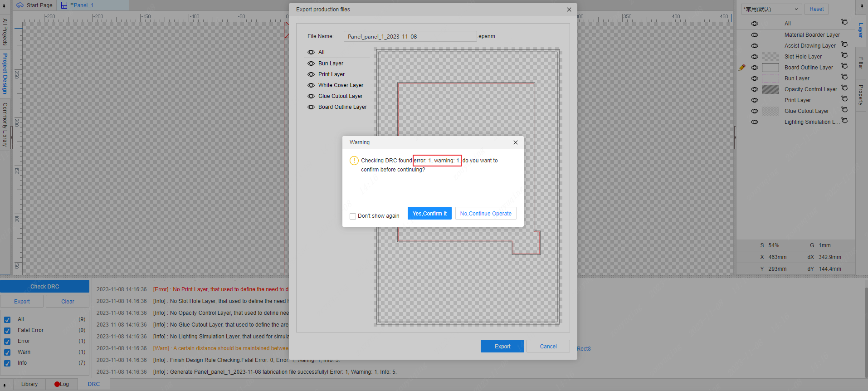Uncheck the Fatal Error filter checkbox

(7, 331)
